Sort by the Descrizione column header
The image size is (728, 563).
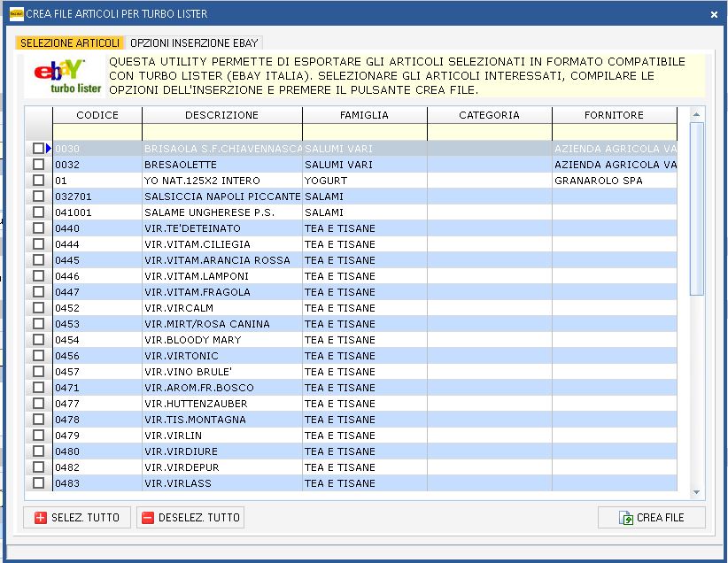[222, 115]
